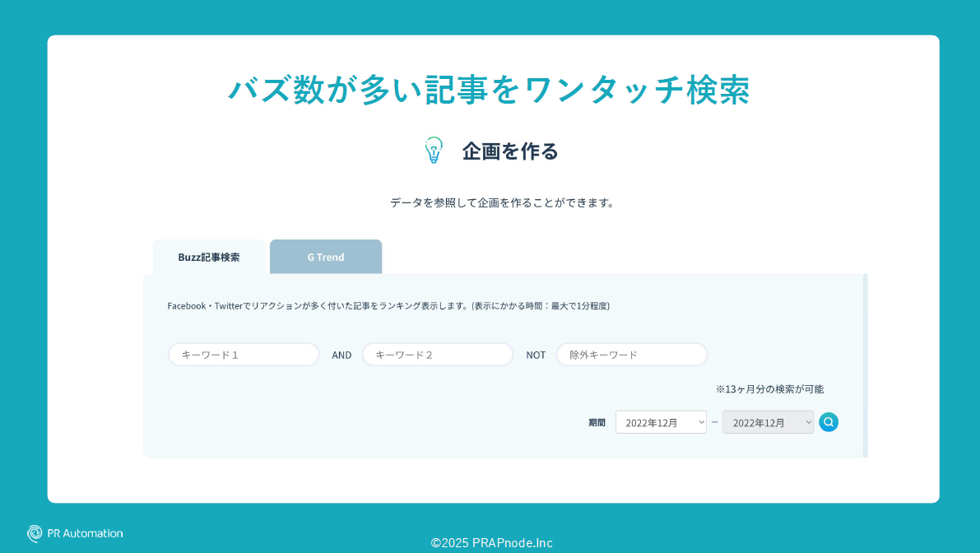The image size is (980, 553).
Task: Click the Facebook・Twitter ranking description text
Action: tap(388, 305)
